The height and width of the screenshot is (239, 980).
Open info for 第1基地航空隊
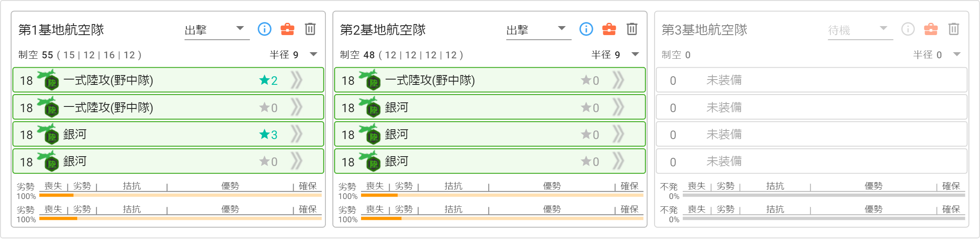(265, 29)
